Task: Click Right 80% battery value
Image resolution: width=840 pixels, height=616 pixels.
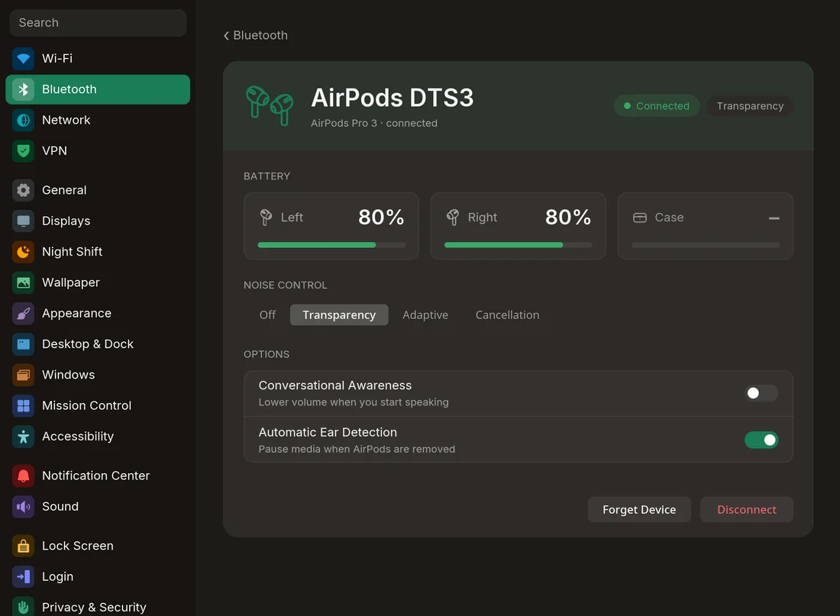Action: pos(568,218)
